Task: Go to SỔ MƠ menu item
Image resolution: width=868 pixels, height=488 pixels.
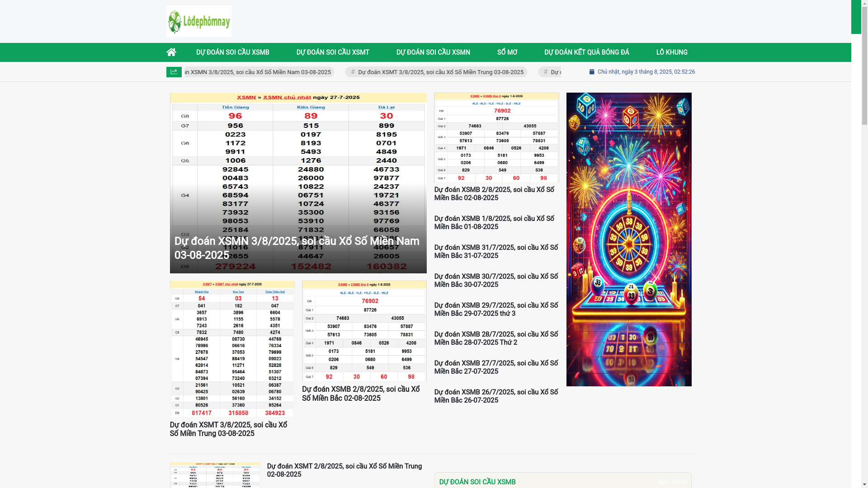Action: (x=507, y=52)
